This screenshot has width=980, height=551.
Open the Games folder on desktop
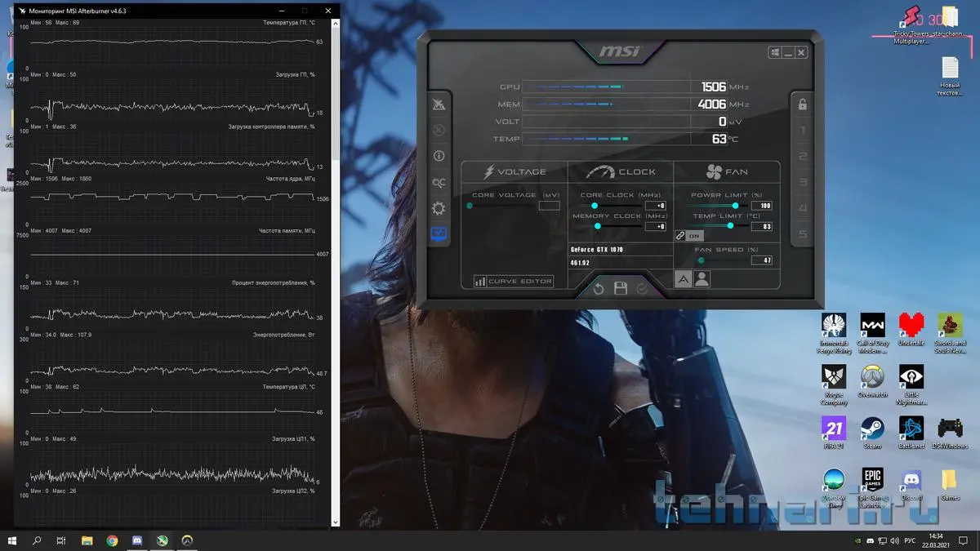(950, 485)
